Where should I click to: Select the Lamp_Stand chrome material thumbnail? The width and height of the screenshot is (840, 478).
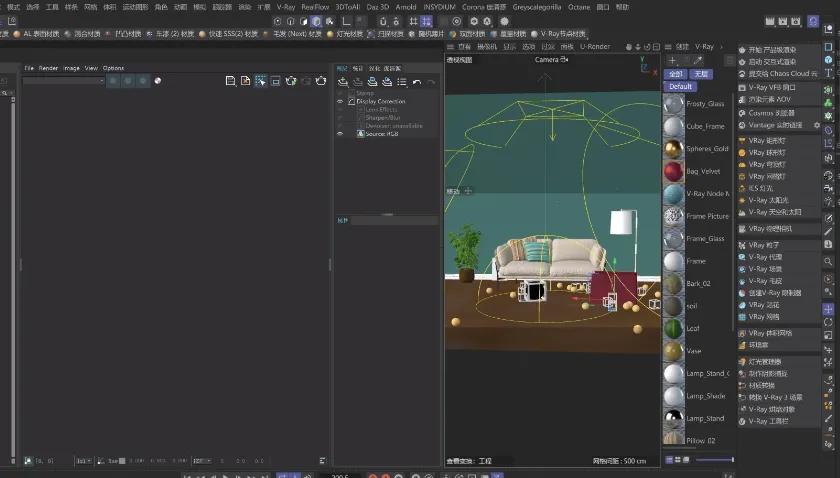pos(674,419)
